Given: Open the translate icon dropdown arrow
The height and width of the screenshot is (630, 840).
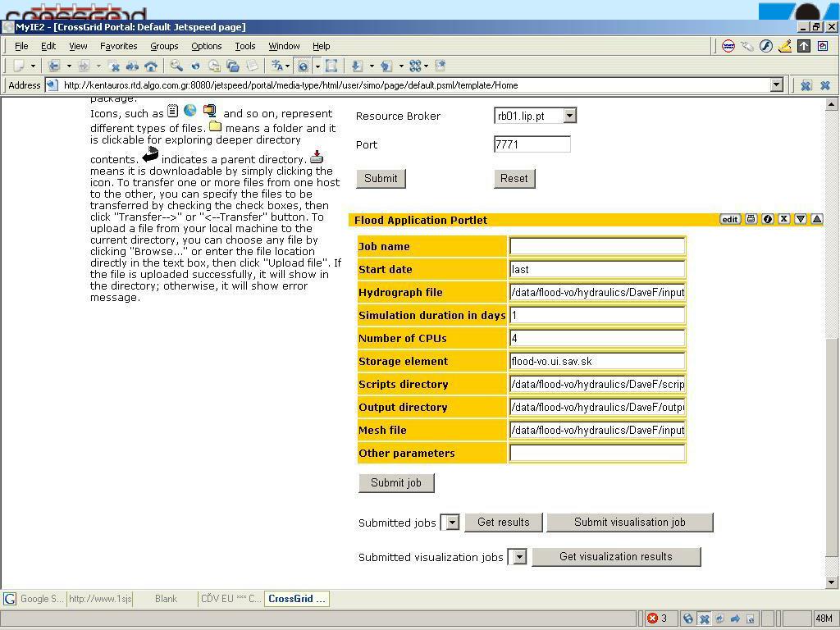Looking at the screenshot, I should [x=288, y=66].
